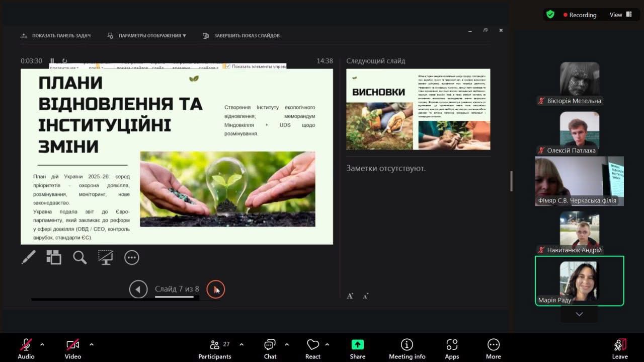644x362 pixels.
Task: Expand audio options arrow next to Audio
Action: 42,345
